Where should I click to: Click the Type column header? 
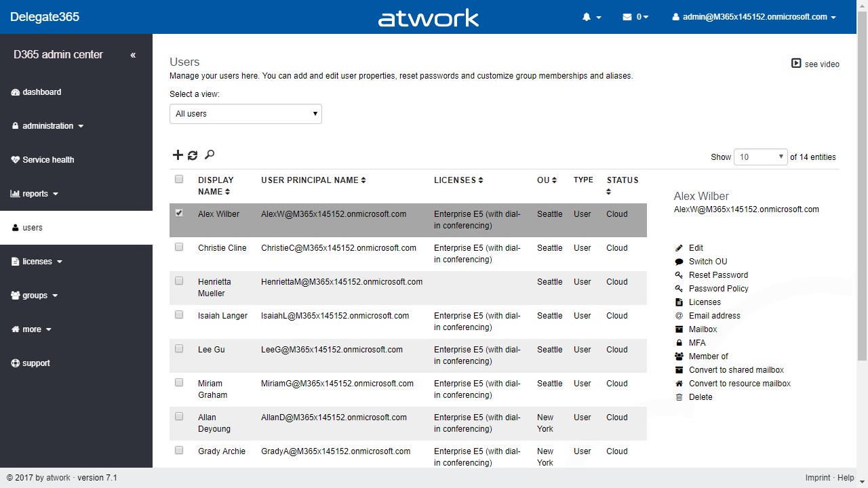pyautogui.click(x=583, y=180)
